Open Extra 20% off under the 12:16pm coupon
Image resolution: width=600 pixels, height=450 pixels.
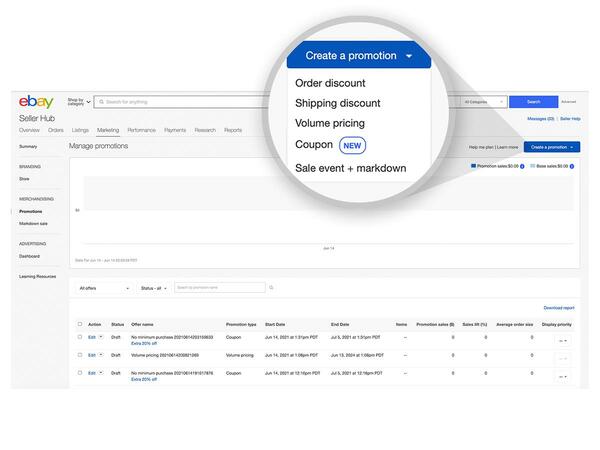coord(144,379)
